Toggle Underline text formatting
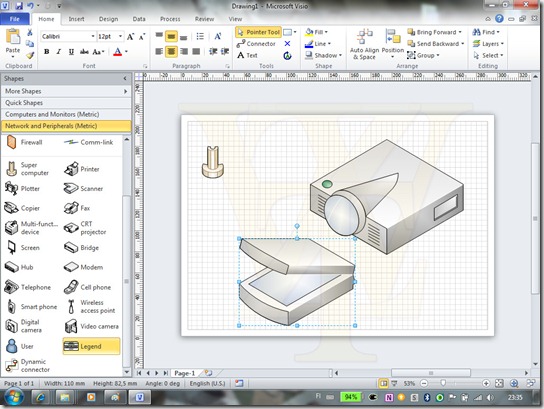Viewport: 544px width, 409px height. coord(71,52)
